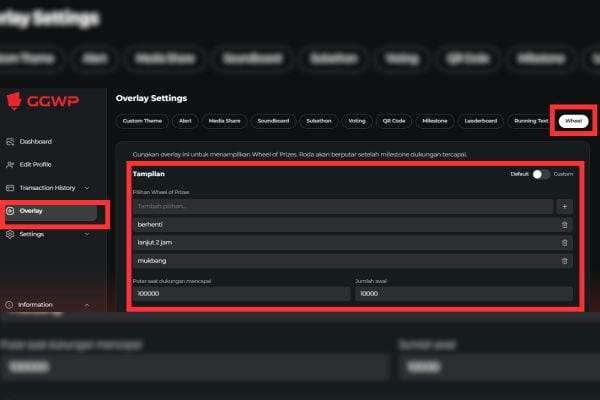
Task: Click the GGWP logo
Action: tap(42, 101)
